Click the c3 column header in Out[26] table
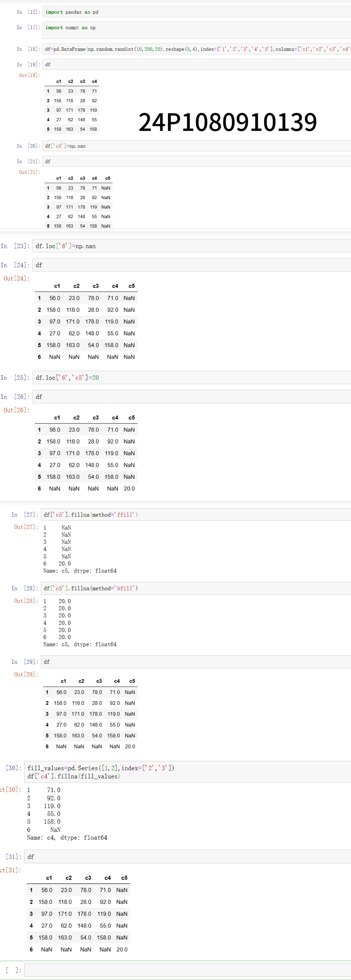This screenshot has height=980, width=351. coord(96,418)
